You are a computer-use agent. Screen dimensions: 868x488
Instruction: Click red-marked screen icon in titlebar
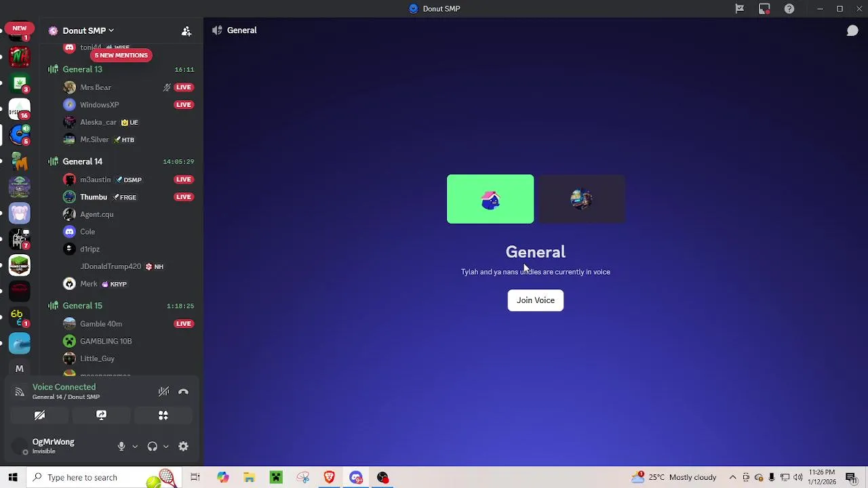tap(764, 9)
